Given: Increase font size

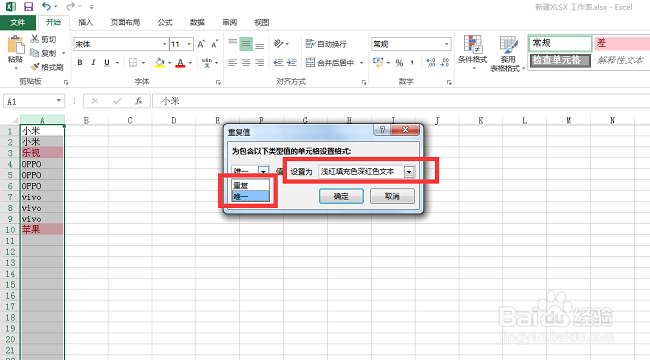Looking at the screenshot, I should tap(201, 44).
